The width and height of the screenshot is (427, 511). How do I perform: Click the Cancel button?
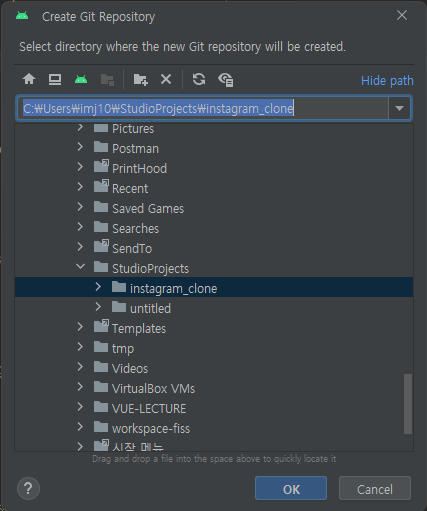[375, 488]
